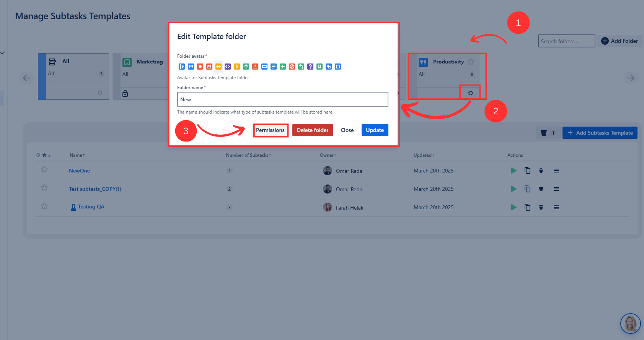
Task: Sort templates by Updated column
Action: tap(424, 155)
